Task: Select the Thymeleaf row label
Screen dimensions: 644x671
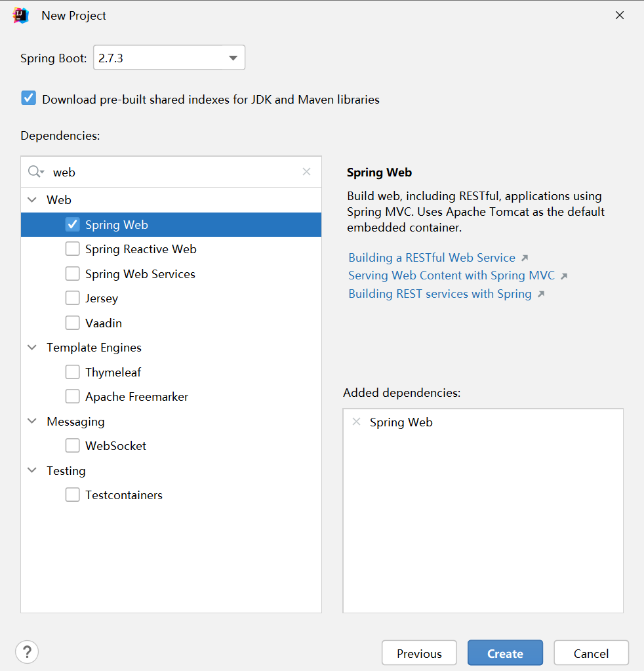Action: pyautogui.click(x=113, y=373)
